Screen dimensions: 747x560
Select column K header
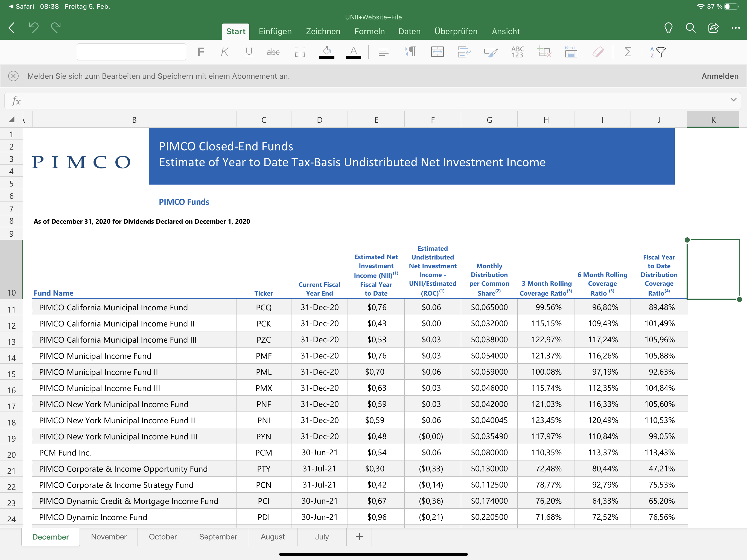713,120
